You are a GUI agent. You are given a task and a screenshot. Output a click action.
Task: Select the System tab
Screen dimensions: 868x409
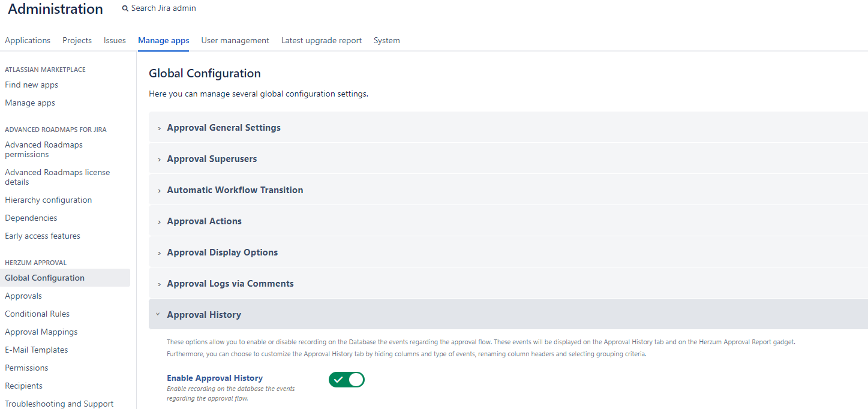pos(386,41)
